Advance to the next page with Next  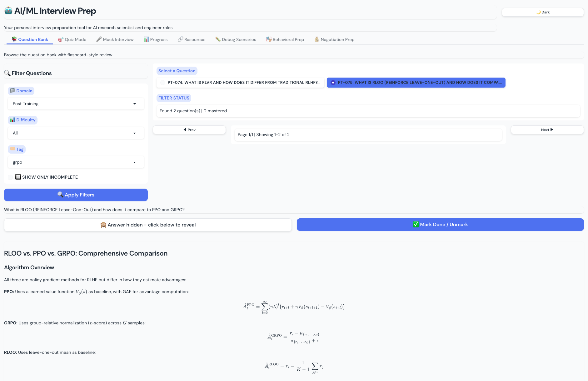tap(547, 130)
